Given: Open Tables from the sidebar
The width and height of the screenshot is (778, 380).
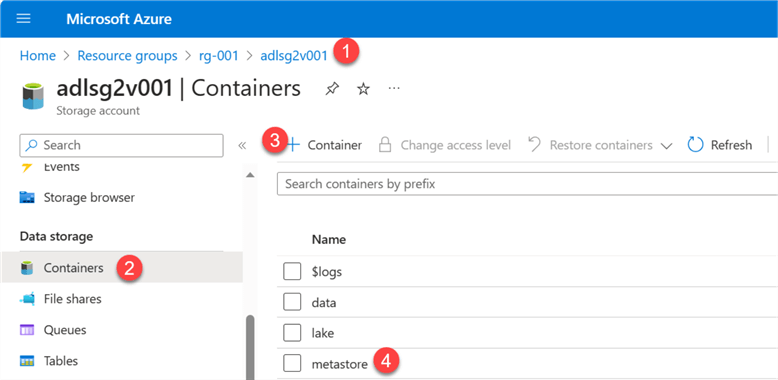Looking at the screenshot, I should pos(61,361).
